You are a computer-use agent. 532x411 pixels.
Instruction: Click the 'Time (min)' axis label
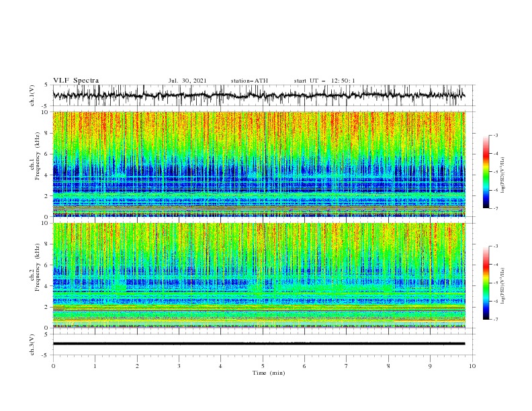[x=269, y=373]
